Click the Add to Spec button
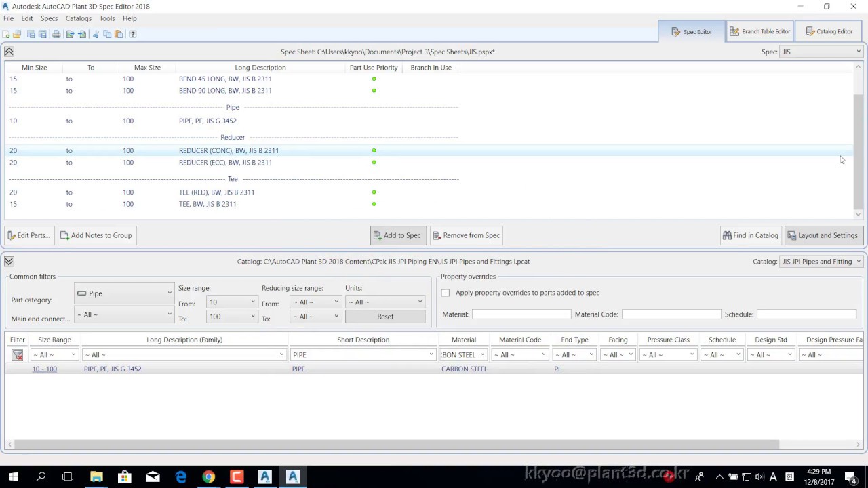 pos(398,235)
